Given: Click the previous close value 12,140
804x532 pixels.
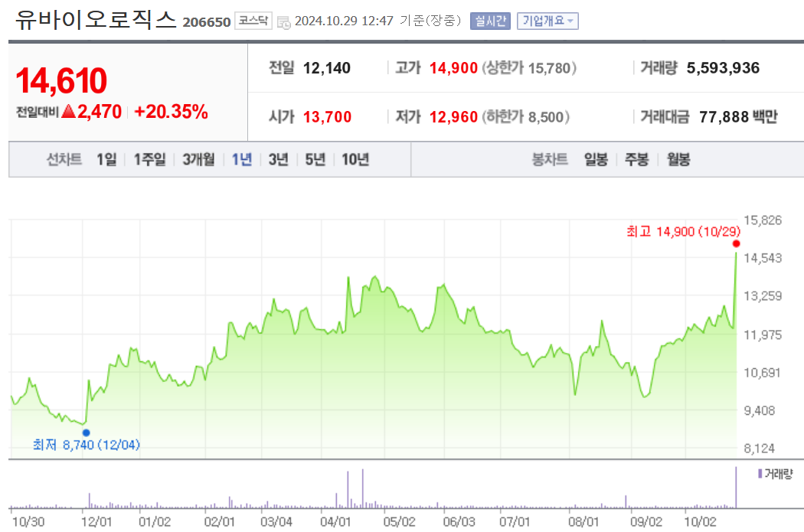Looking at the screenshot, I should tap(327, 67).
